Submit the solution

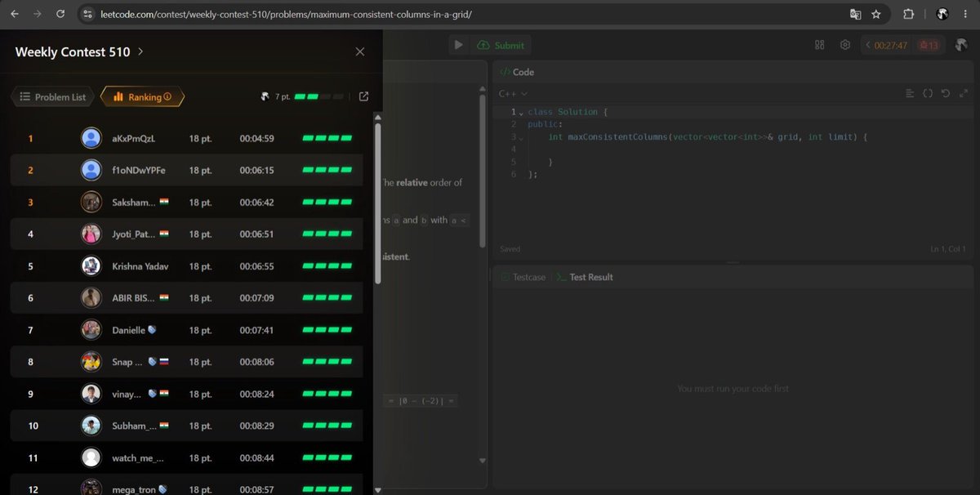pyautogui.click(x=501, y=45)
